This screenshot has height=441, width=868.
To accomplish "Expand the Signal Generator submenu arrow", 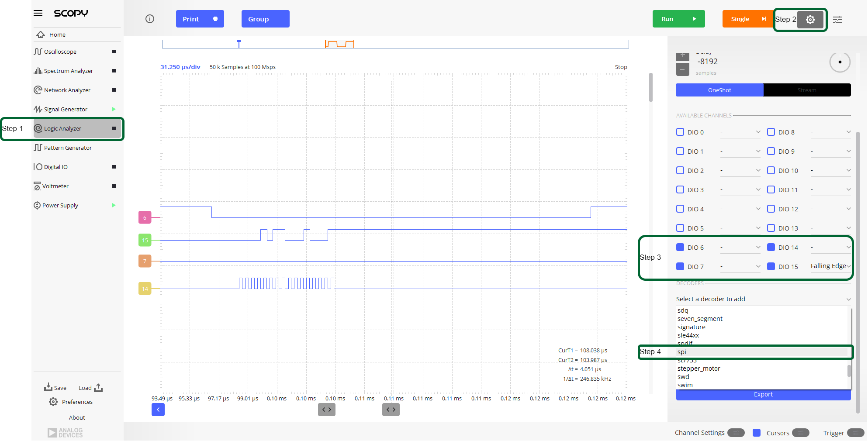I will 114,109.
